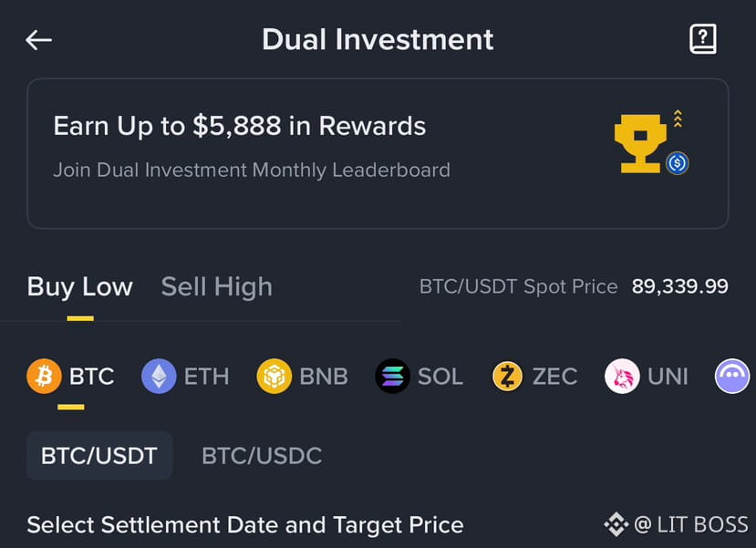Open the Earn Up to $5,888 banner
The image size is (756, 548).
point(240,126)
